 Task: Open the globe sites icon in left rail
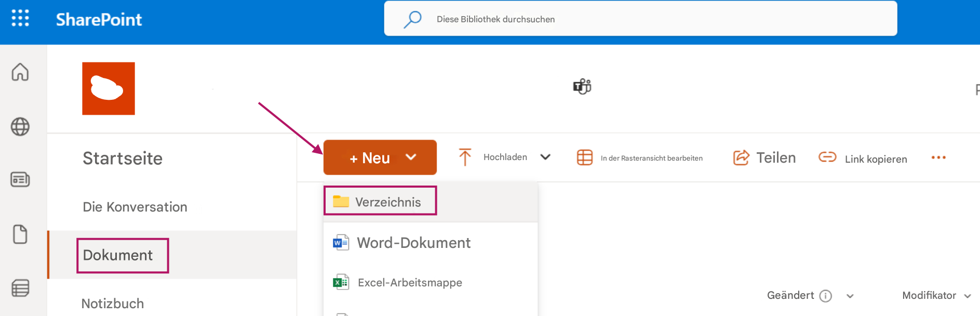click(20, 127)
